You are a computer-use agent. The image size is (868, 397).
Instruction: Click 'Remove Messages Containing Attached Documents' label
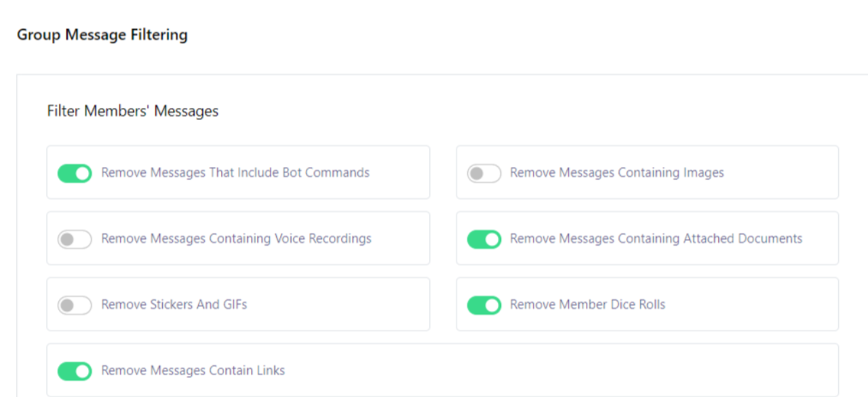(656, 238)
